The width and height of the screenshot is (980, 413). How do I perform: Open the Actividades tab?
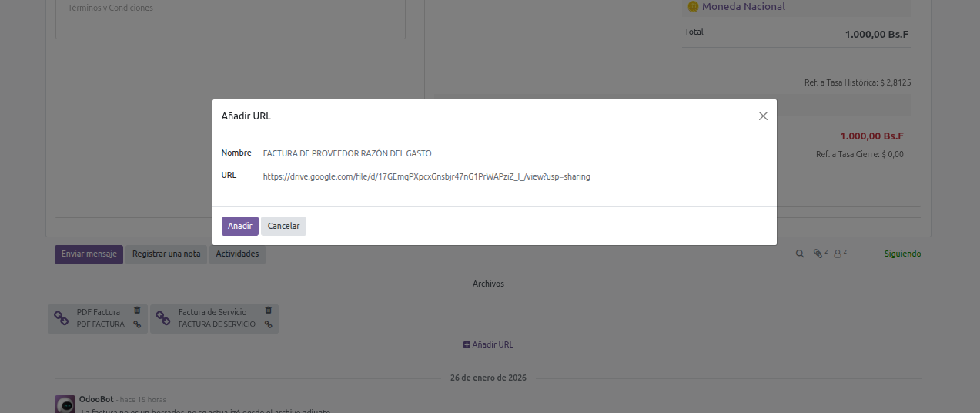pos(237,254)
